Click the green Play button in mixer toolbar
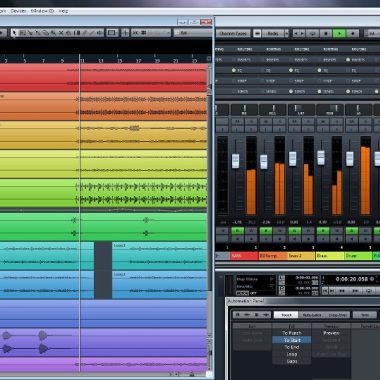This screenshot has width=380, height=380. [x=339, y=33]
